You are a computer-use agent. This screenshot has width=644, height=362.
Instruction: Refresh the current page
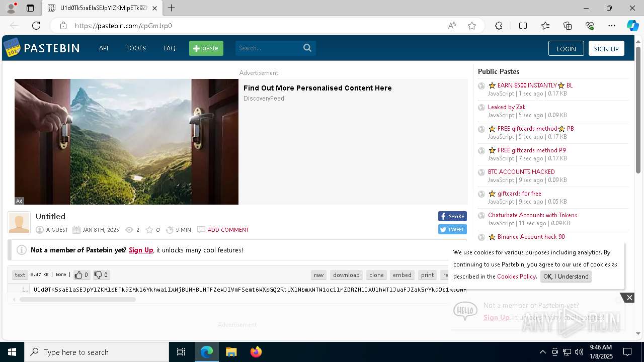point(36,26)
